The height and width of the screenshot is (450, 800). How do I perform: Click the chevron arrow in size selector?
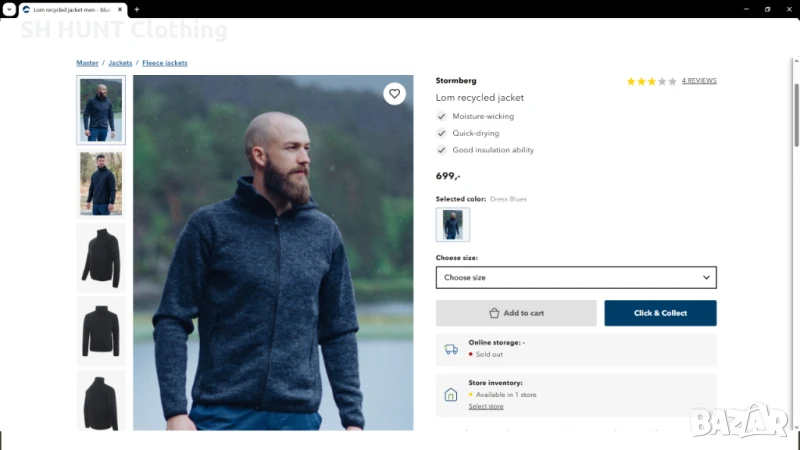(706, 277)
